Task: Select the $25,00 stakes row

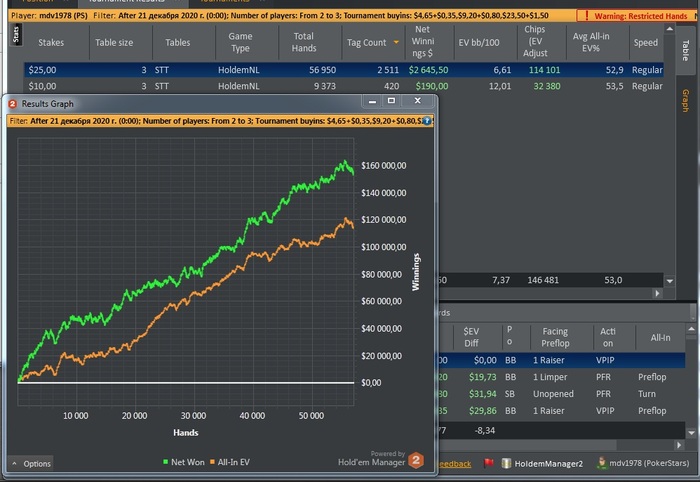Action: (344, 70)
